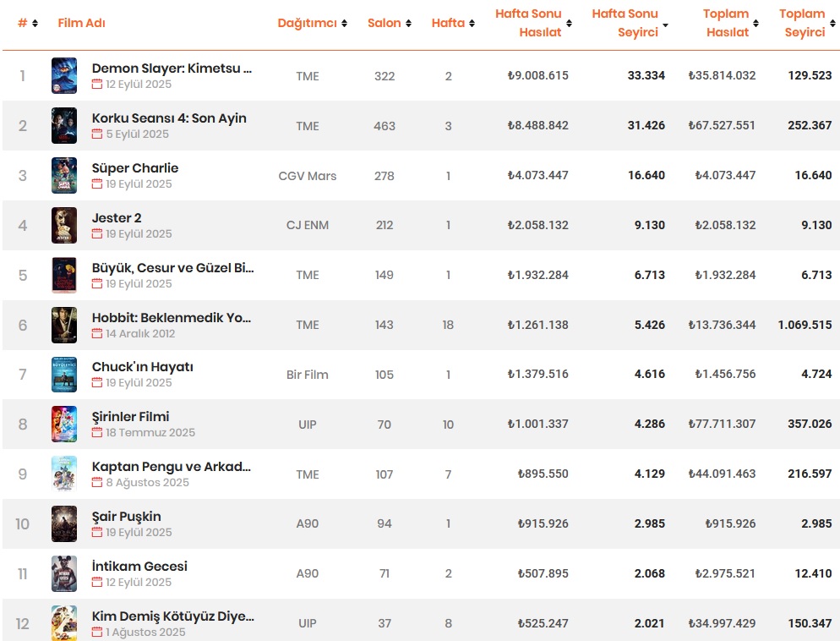Open the Süper Charlie film title link

click(135, 168)
